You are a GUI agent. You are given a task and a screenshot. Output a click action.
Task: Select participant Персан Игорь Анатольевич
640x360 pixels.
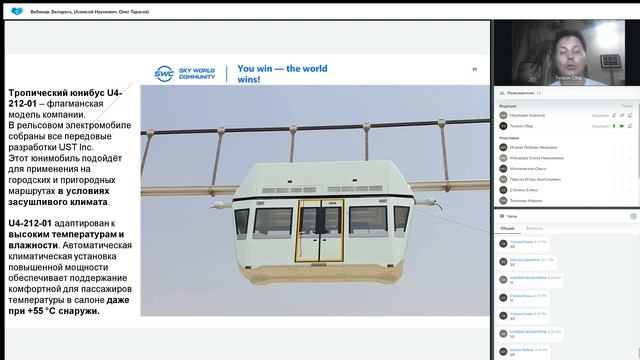(535, 179)
